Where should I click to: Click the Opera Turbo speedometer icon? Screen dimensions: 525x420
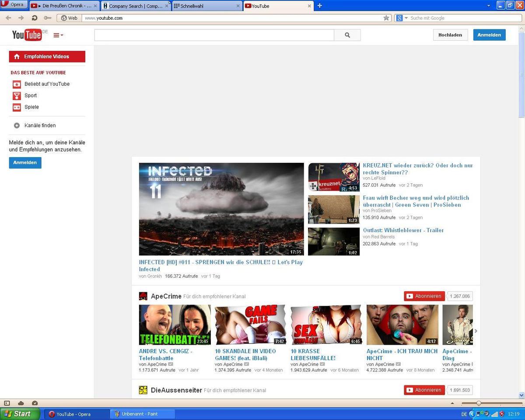(x=35, y=403)
